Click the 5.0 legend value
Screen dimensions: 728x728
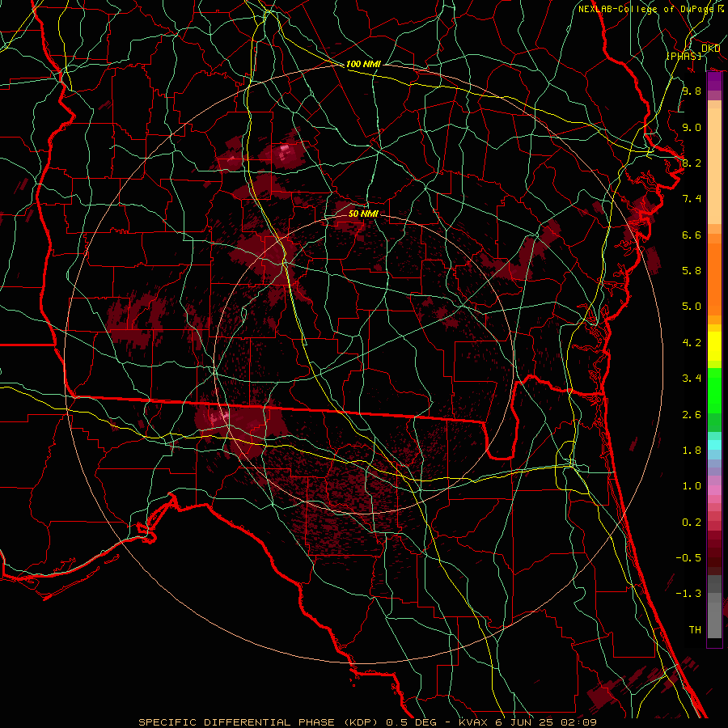(x=692, y=307)
